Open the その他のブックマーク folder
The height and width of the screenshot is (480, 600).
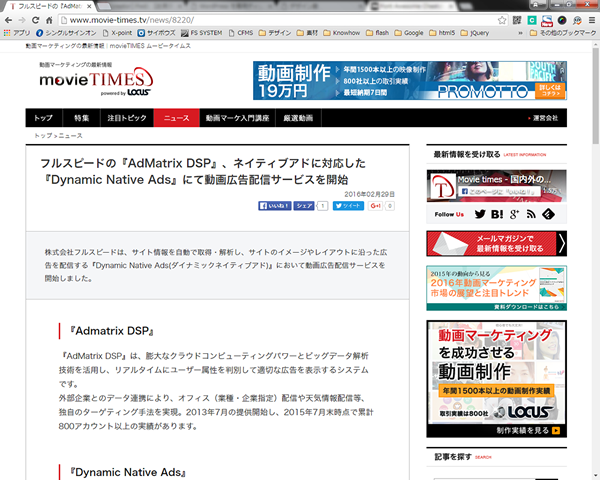point(563,33)
